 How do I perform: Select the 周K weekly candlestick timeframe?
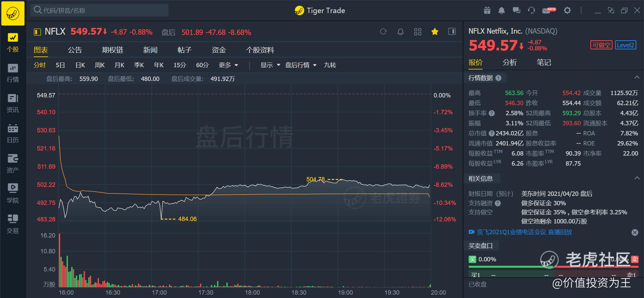[x=100, y=65]
